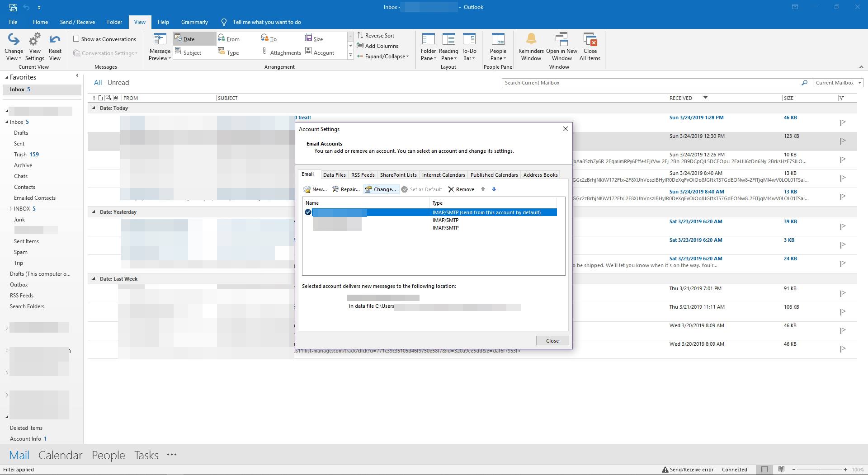The width and height of the screenshot is (868, 475).
Task: Flag the Sun 3/24/2019 12:30 PM message
Action: coord(843,141)
